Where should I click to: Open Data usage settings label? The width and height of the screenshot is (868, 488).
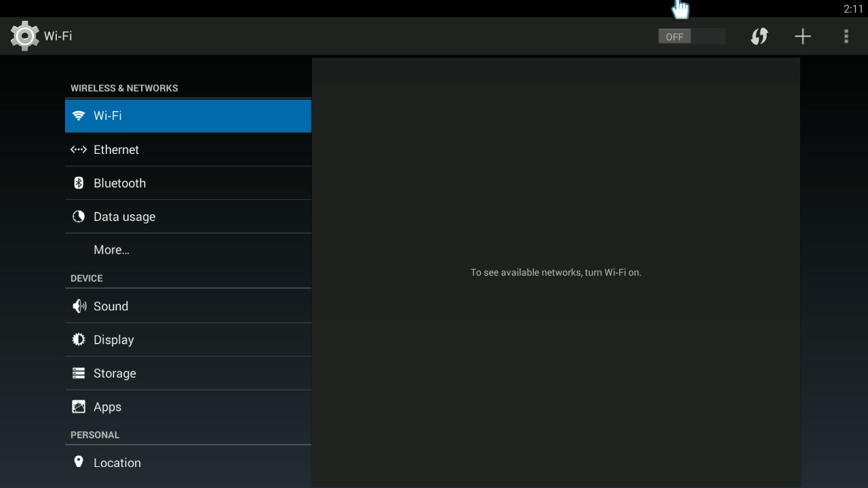(x=125, y=217)
